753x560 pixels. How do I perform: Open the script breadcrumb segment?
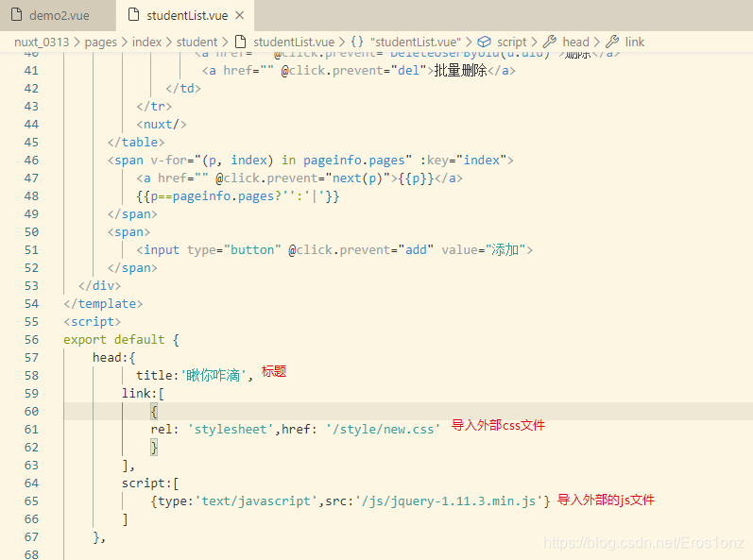(x=511, y=42)
